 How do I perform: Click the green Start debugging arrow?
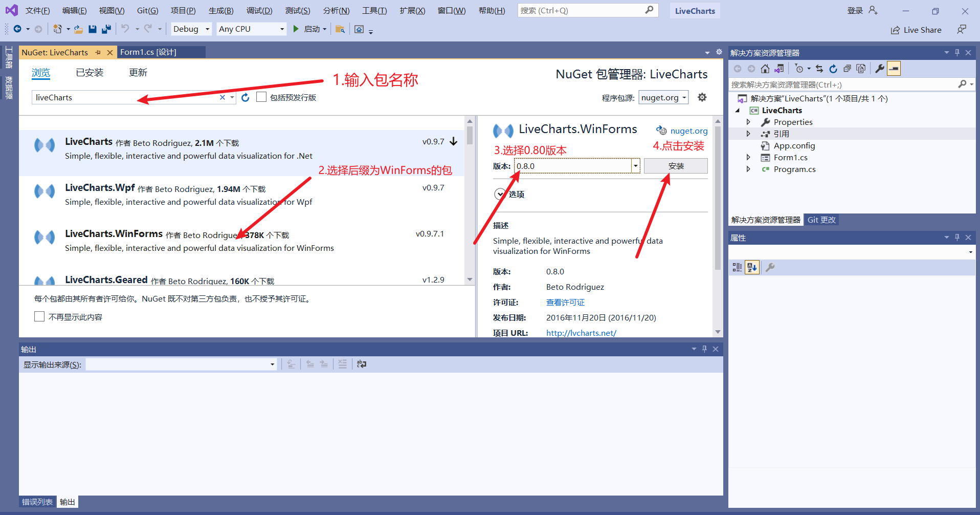296,29
